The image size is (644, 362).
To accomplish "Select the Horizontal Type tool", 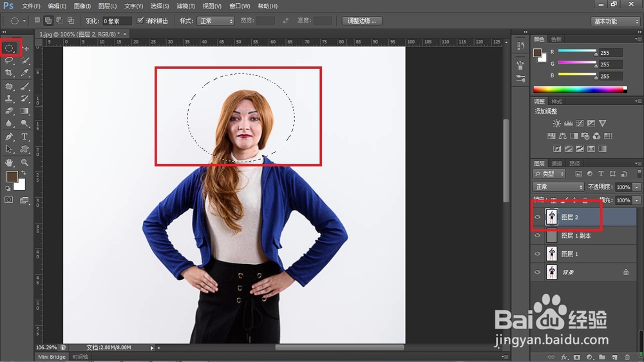I will click(x=25, y=137).
